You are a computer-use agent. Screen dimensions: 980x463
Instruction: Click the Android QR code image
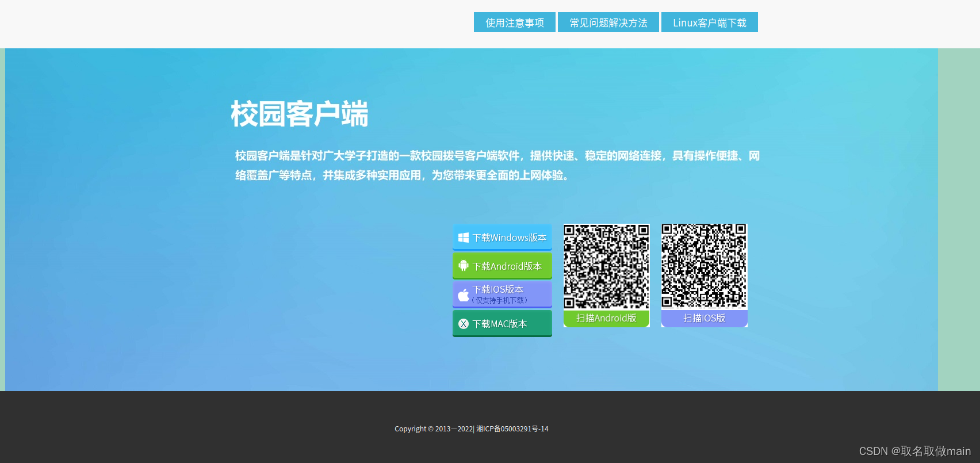pyautogui.click(x=607, y=266)
